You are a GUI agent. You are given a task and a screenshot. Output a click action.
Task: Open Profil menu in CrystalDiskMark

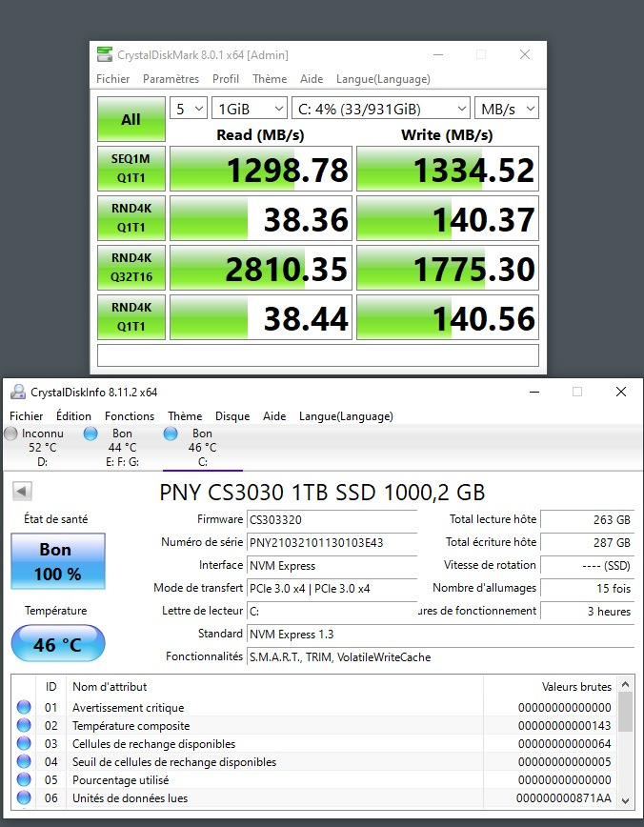click(226, 78)
